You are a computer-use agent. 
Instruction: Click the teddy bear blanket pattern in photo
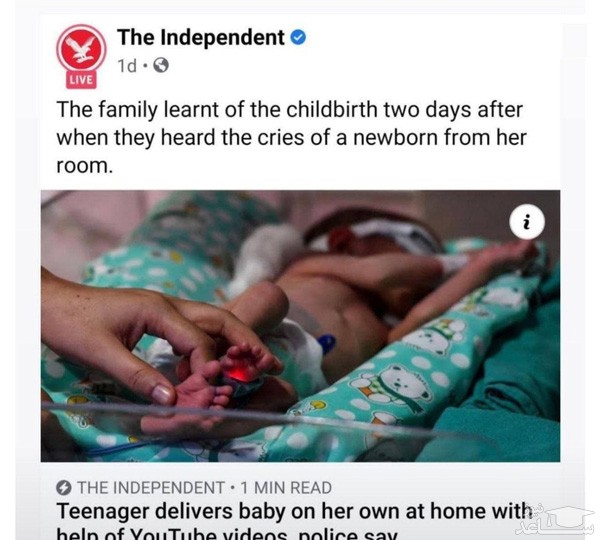(x=406, y=385)
